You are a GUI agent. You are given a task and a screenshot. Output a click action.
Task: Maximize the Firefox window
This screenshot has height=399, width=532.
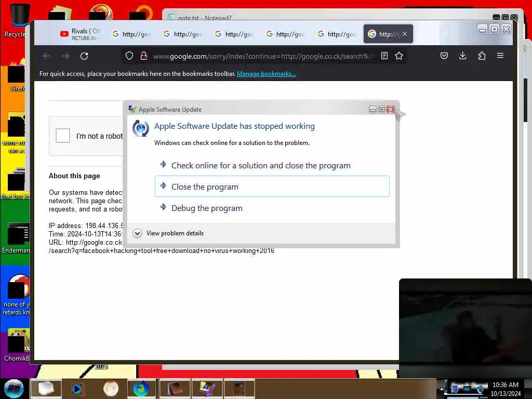[495, 29]
